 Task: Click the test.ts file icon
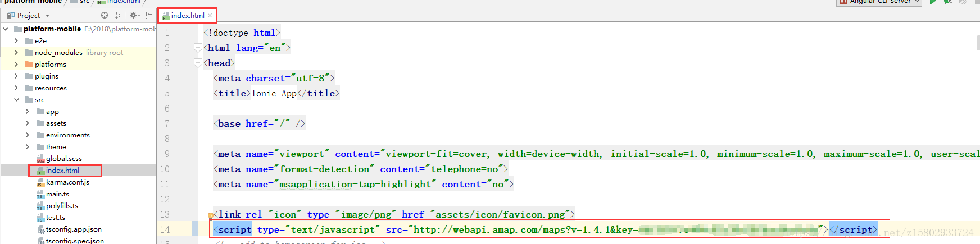pyautogui.click(x=40, y=218)
